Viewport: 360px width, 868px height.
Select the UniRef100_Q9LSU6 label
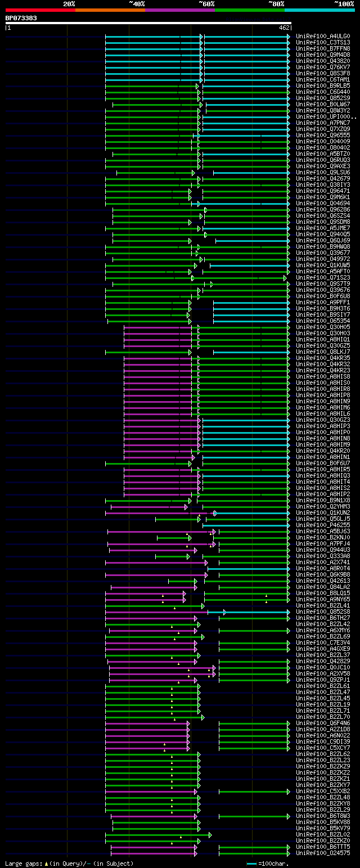[x=323, y=172]
